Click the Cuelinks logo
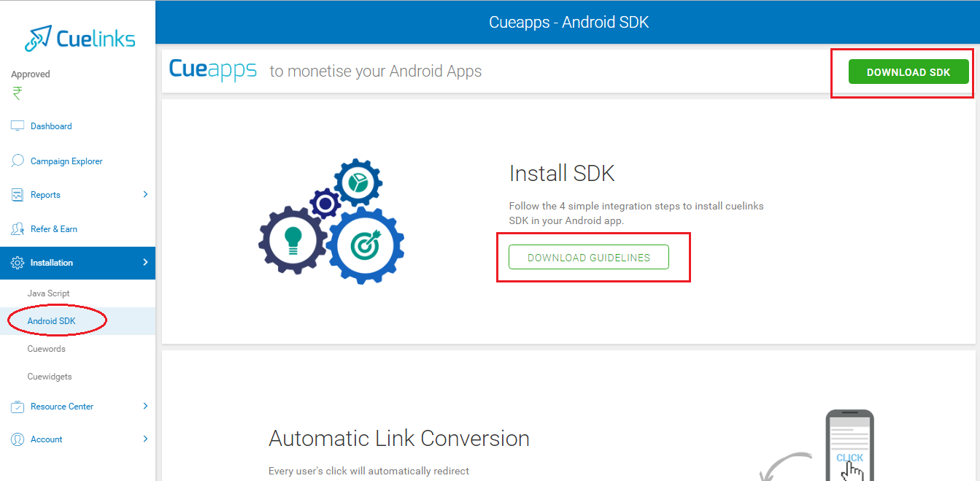This screenshot has height=481, width=980. [x=80, y=38]
